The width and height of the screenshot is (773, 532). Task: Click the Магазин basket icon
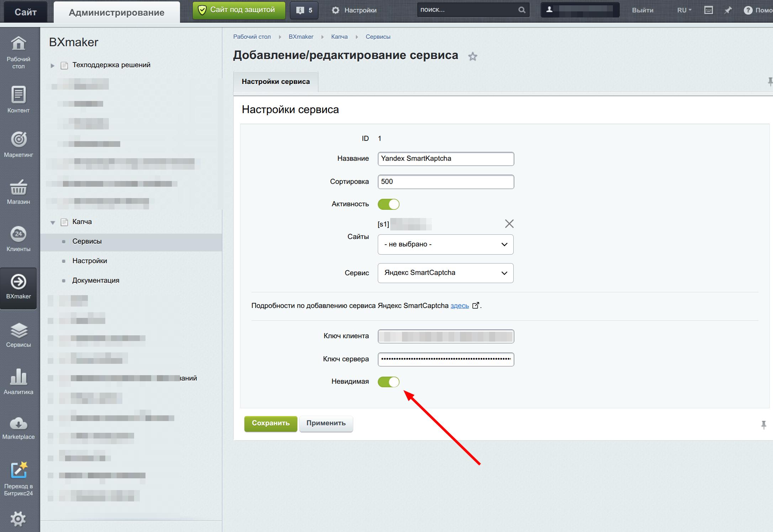tap(18, 187)
